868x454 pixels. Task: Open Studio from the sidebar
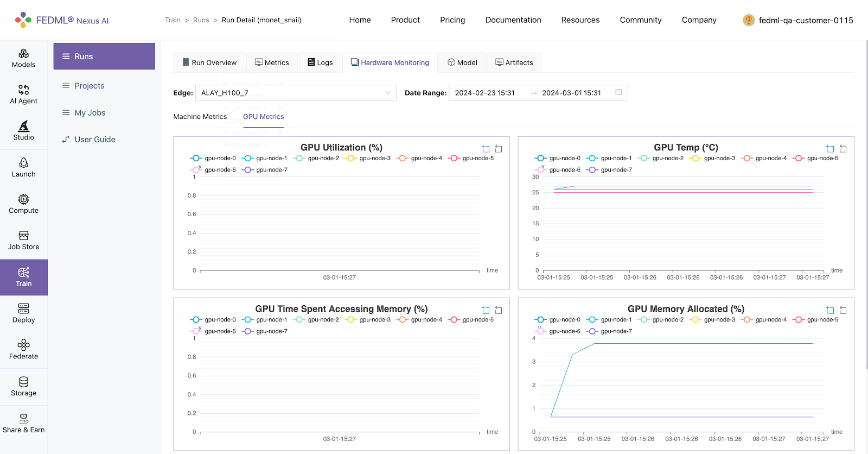tap(23, 131)
